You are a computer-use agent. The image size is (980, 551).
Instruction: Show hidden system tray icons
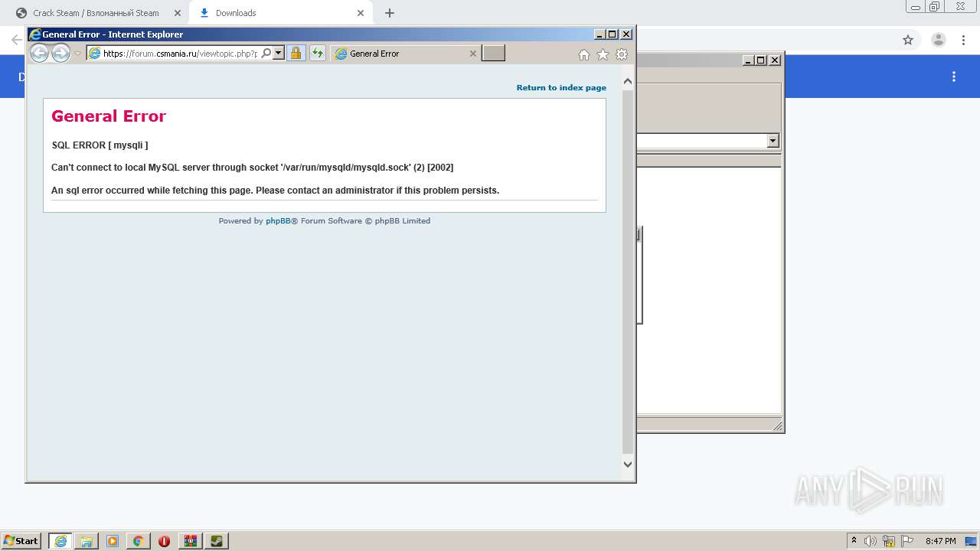(x=854, y=541)
